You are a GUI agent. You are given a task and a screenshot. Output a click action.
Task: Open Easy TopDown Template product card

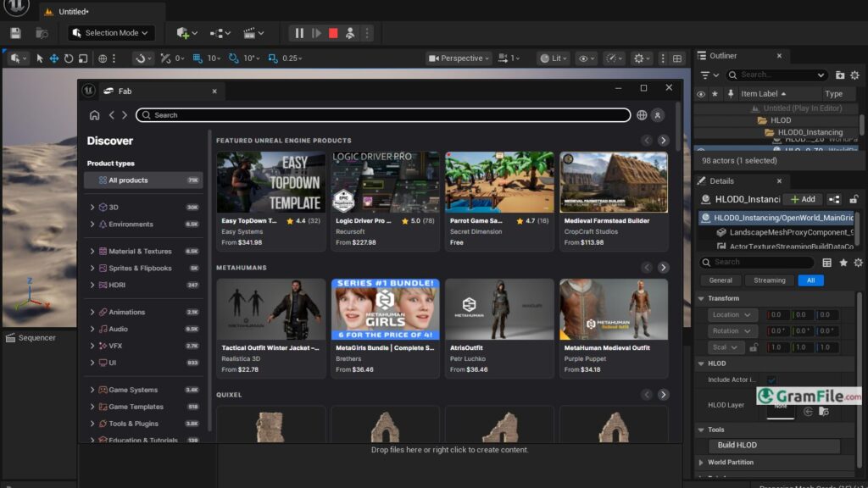pos(271,202)
